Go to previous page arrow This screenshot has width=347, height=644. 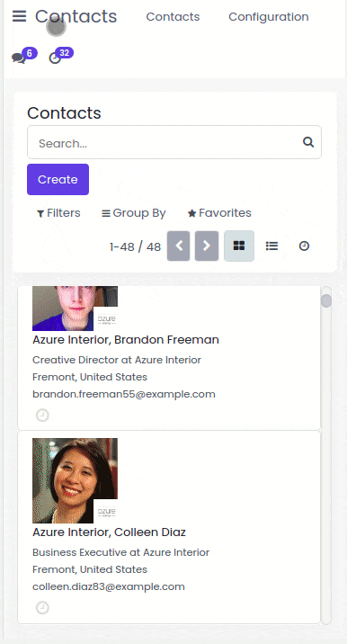click(x=179, y=246)
